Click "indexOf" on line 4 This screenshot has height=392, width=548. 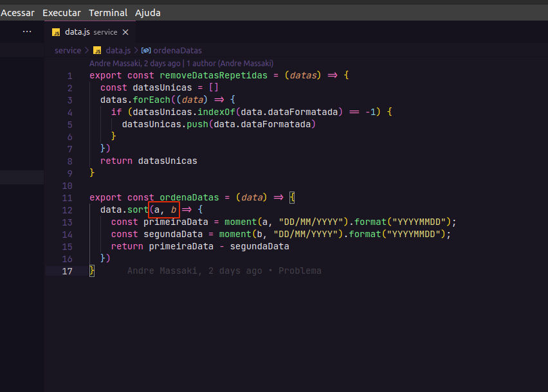click(x=216, y=112)
